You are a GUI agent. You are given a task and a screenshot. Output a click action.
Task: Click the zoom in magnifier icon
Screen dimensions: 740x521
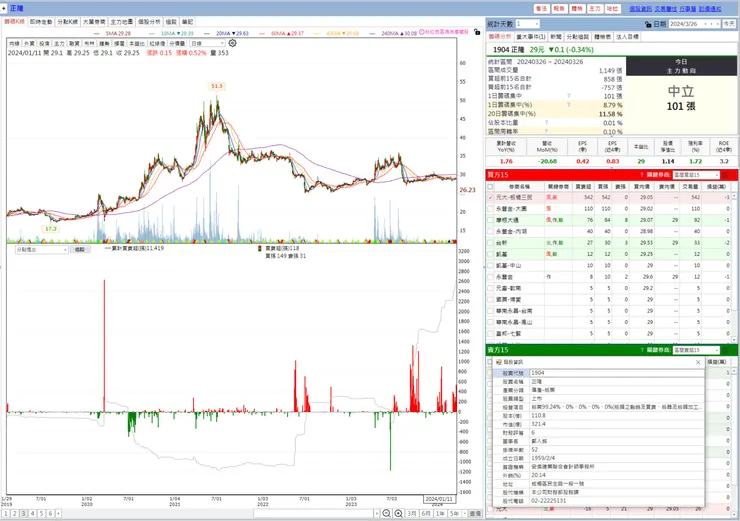tap(398, 513)
